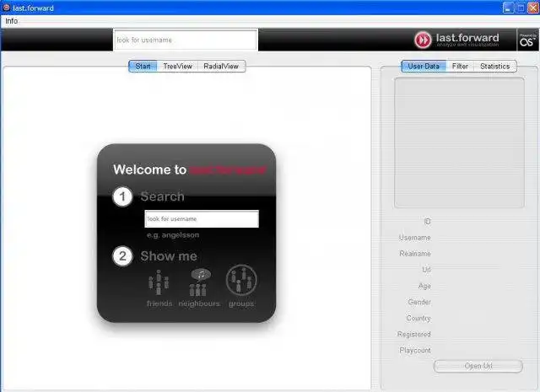Click the user avatar placeholder box
540x392 pixels.
coord(459,142)
